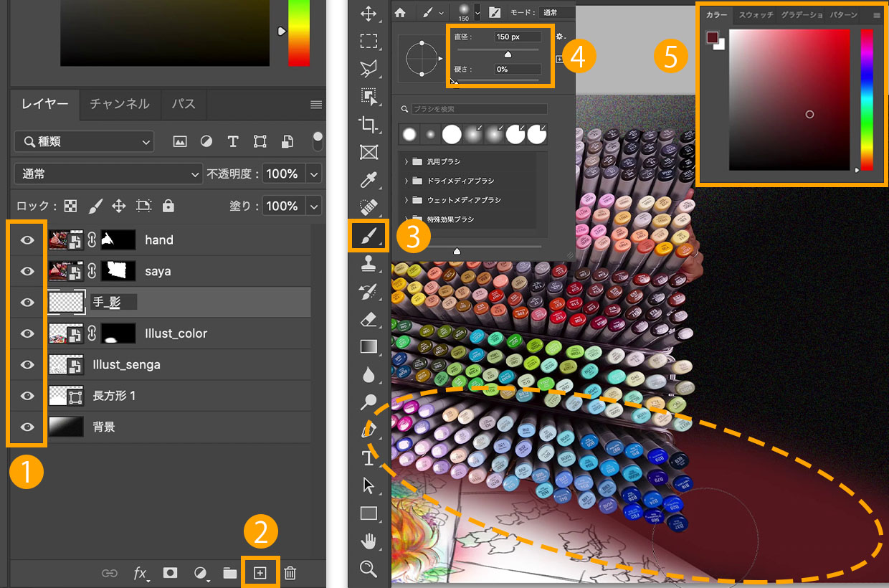Select the Object Selection tool

(x=369, y=96)
